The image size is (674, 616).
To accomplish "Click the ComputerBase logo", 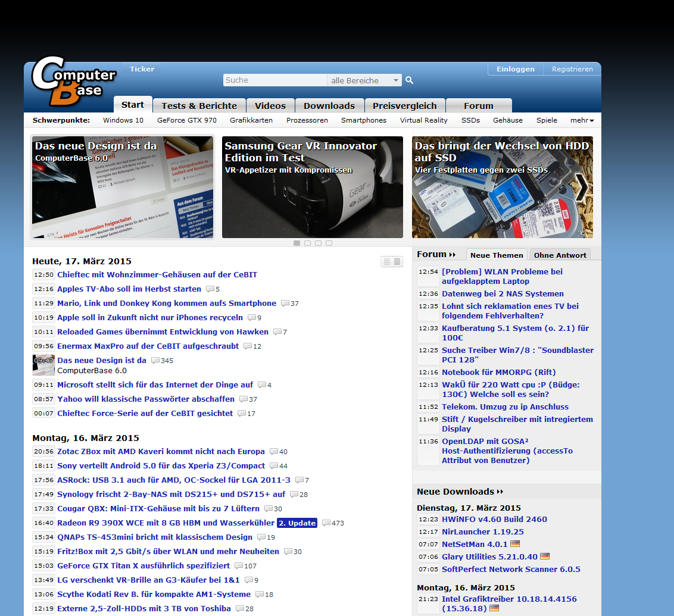I will [73, 81].
